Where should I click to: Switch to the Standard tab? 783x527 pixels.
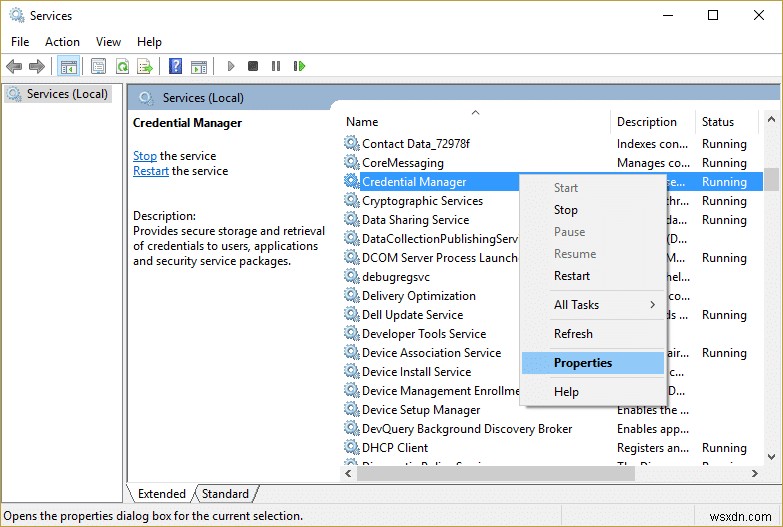point(225,494)
